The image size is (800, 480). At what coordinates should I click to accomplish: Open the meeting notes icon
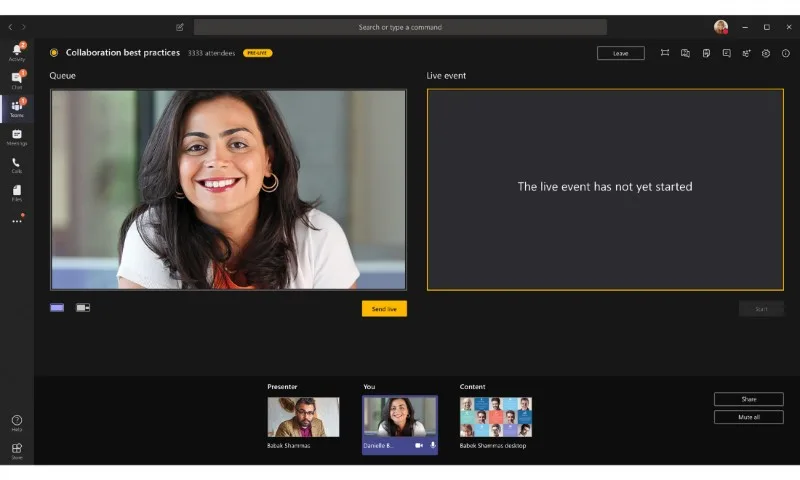706,53
